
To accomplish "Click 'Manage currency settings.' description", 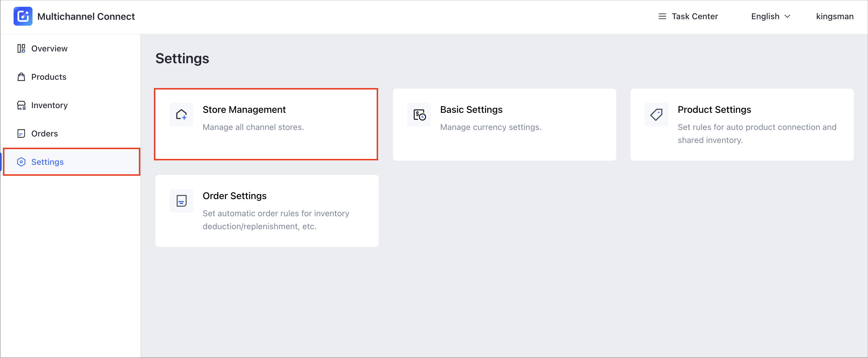I will point(491,127).
